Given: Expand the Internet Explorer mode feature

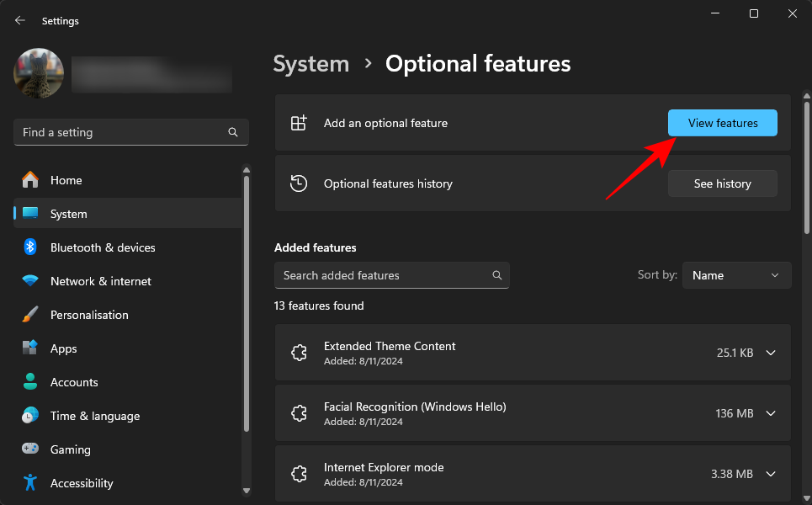Looking at the screenshot, I should [x=771, y=474].
